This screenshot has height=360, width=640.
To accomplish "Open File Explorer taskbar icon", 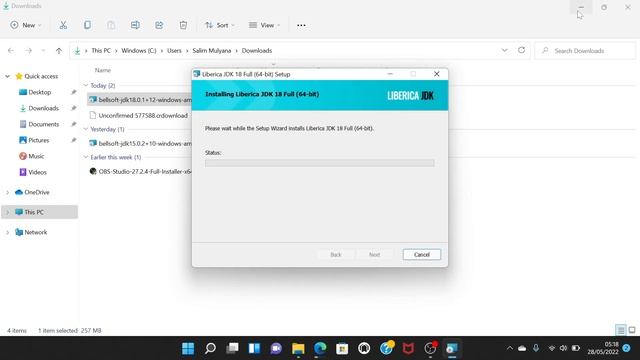I will pyautogui.click(x=298, y=348).
